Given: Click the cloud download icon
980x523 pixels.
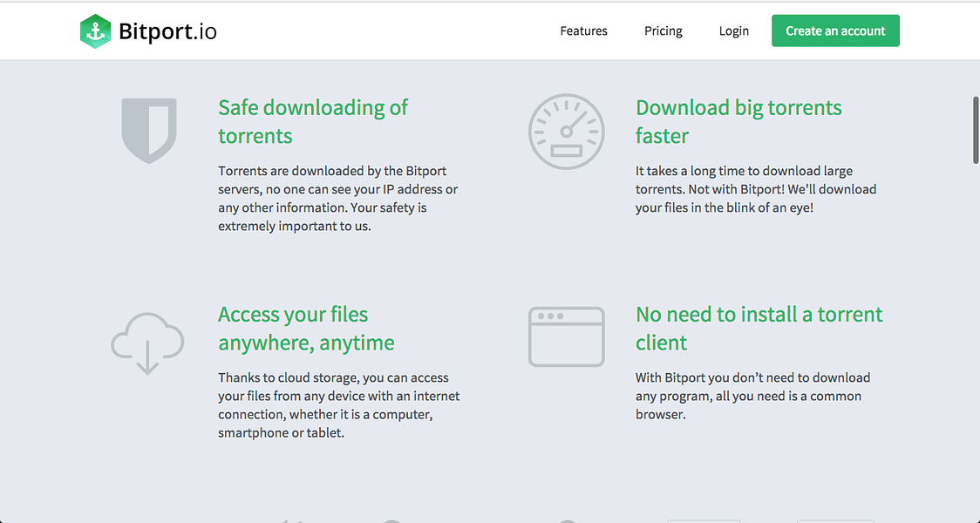Looking at the screenshot, I should point(147,343).
